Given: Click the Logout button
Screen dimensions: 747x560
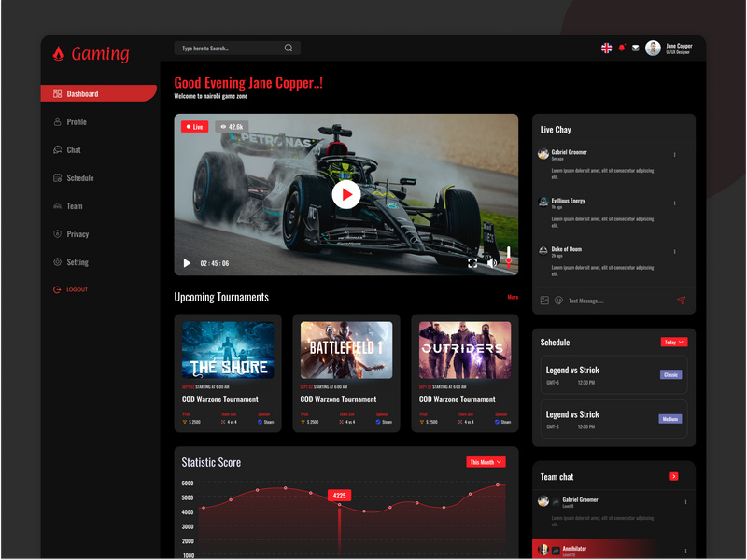Looking at the screenshot, I should (x=78, y=289).
